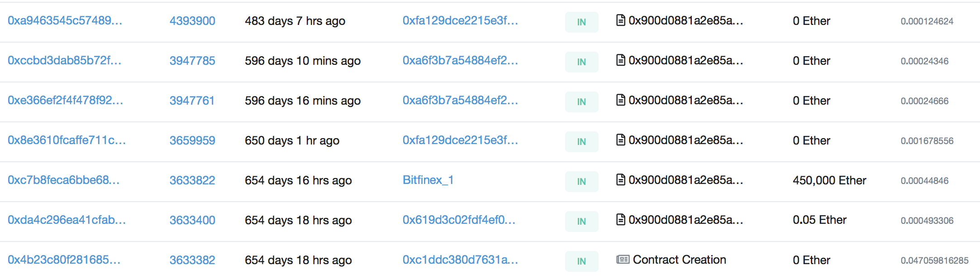Open transaction hash 0x4b23c80f281685...
Image resolution: width=980 pixels, height=280 pixels.
pyautogui.click(x=64, y=260)
